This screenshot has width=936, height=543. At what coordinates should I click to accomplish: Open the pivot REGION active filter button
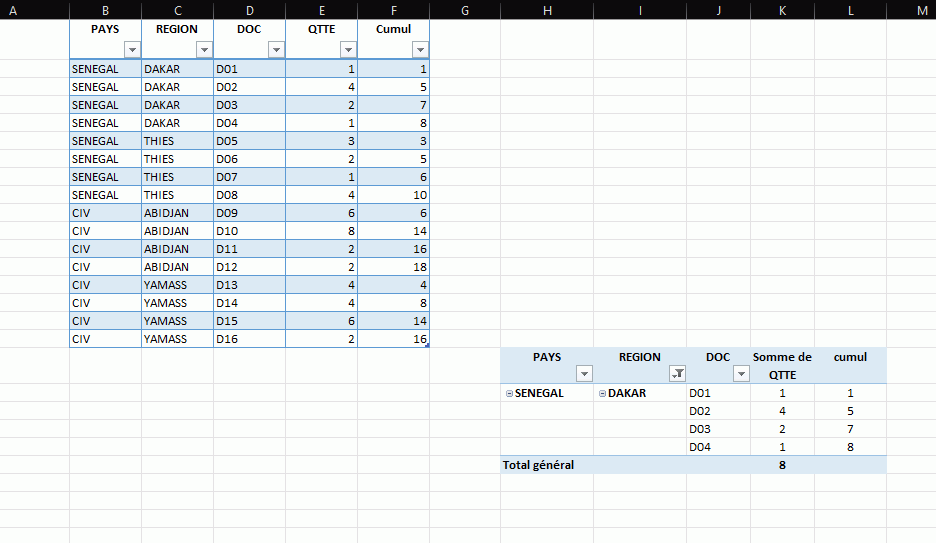pyautogui.click(x=678, y=374)
